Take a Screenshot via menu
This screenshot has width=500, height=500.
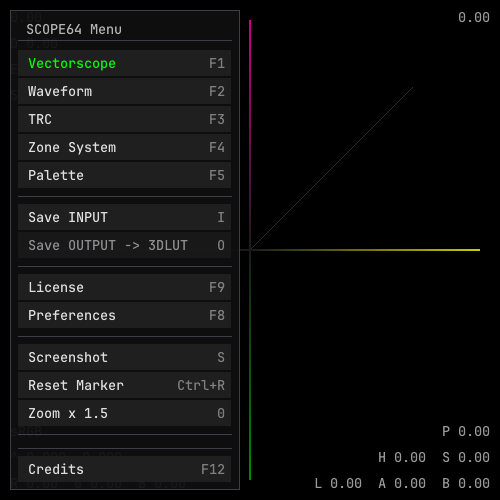[x=124, y=357]
